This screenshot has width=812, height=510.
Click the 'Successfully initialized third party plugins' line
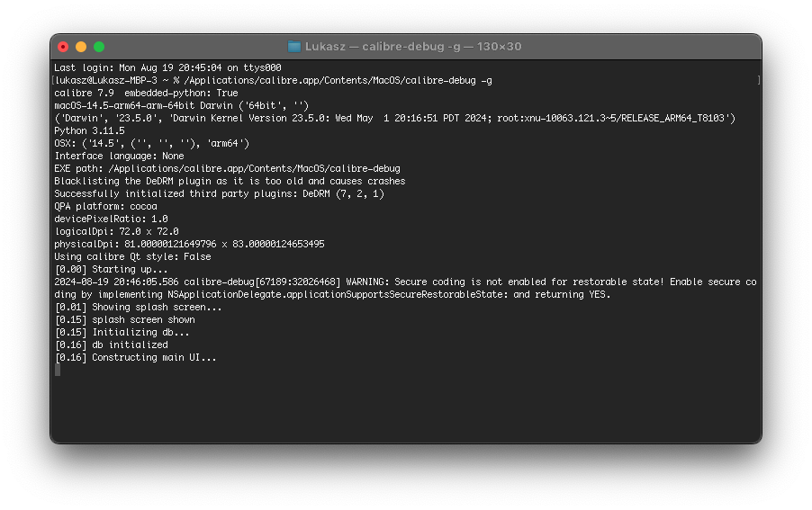pyautogui.click(x=219, y=193)
